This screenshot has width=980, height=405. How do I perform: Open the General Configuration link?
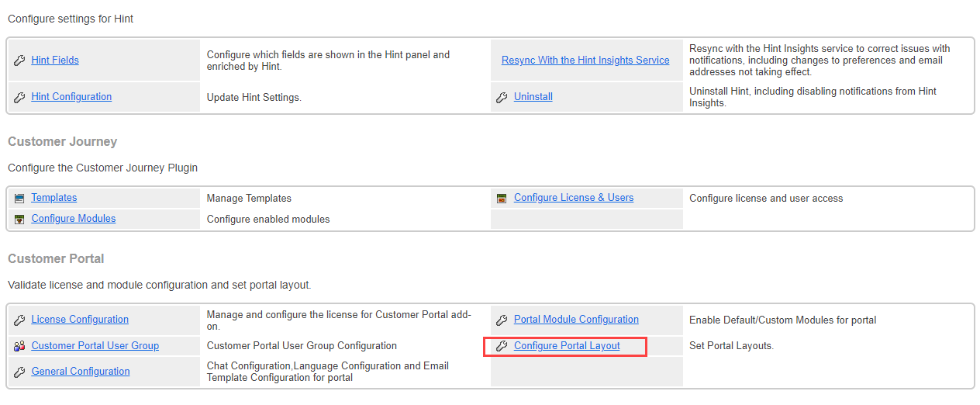(81, 372)
